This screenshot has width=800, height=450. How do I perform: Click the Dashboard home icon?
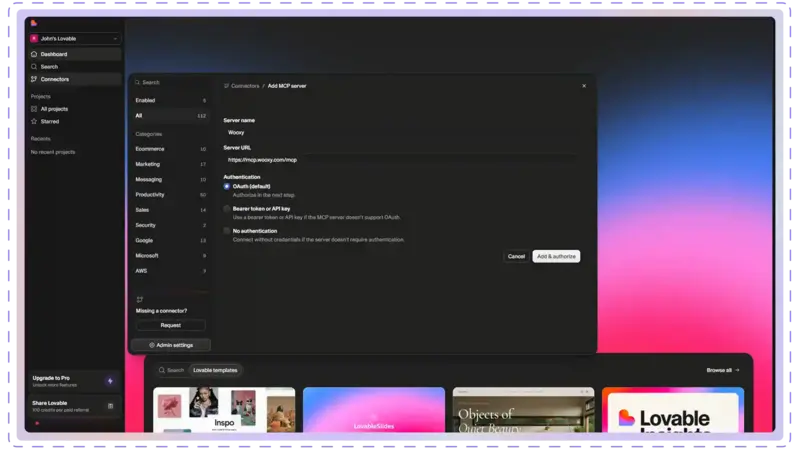(34, 54)
